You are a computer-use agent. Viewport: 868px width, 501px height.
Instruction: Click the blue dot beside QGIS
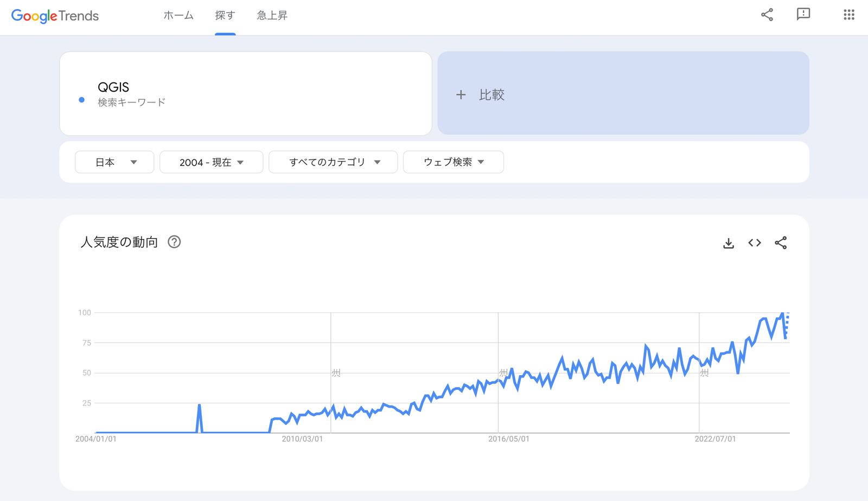[81, 100]
